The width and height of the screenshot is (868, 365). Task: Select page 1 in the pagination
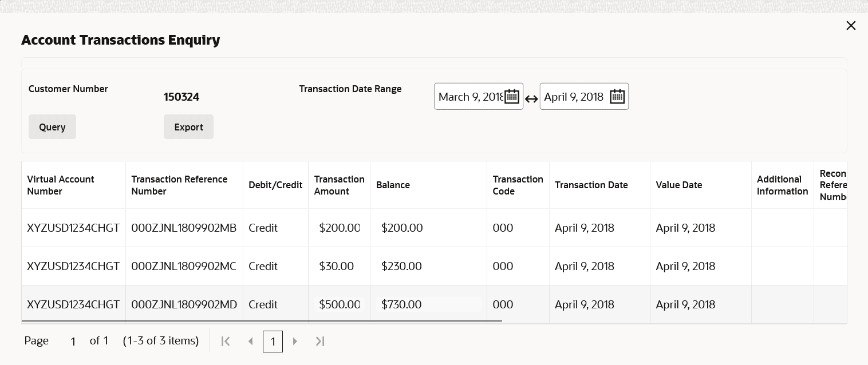click(x=273, y=342)
